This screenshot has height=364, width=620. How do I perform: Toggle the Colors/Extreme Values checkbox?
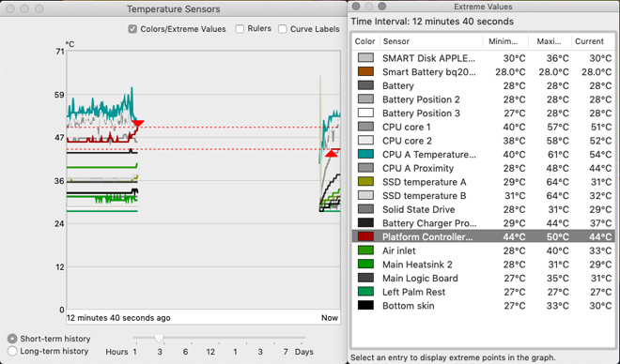click(132, 29)
